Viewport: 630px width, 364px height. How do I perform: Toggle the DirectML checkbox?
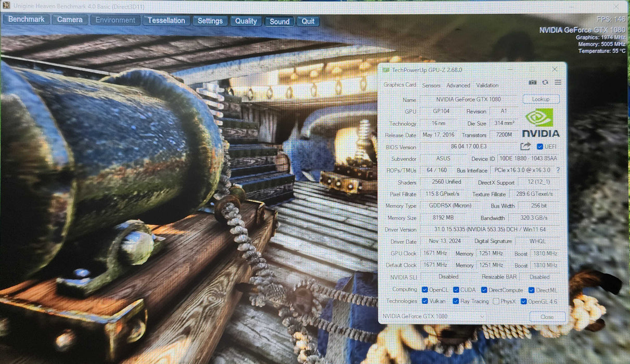532,290
